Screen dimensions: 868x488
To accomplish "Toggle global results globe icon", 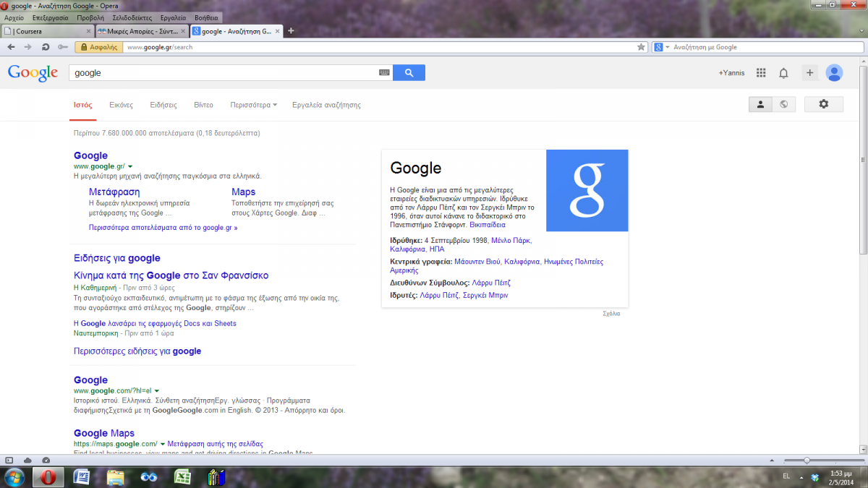I will point(783,104).
